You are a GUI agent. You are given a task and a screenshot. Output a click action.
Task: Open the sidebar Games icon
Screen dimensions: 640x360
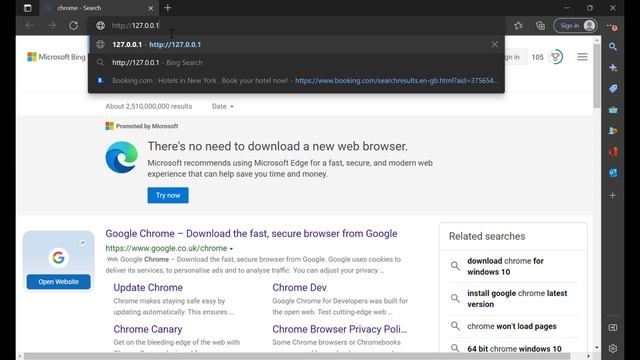(x=613, y=131)
